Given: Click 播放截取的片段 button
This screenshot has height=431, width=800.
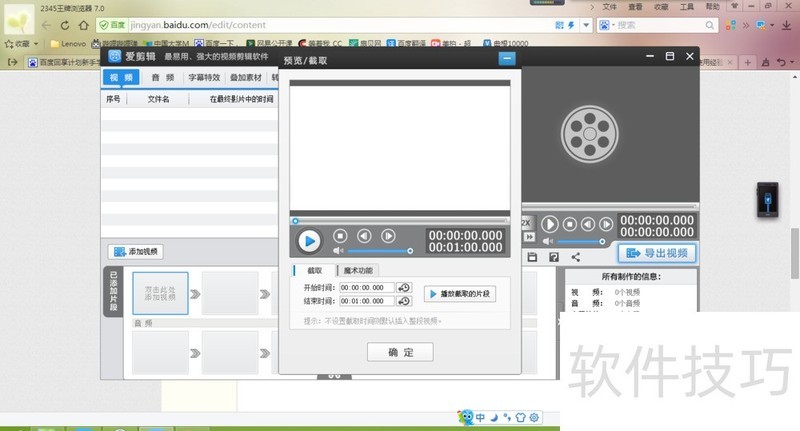Looking at the screenshot, I should (x=460, y=294).
